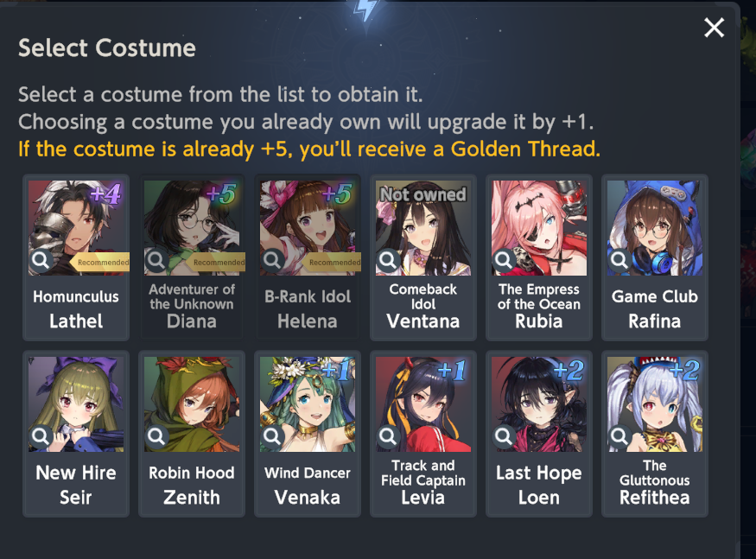Select New Hire Seir name label
Screen dimensions: 756x559
(x=76, y=485)
